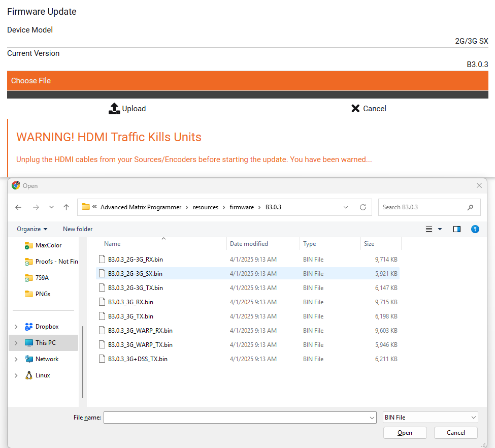The image size is (495, 448).
Task: Expand the Dropbox tree node
Action: 16,327
